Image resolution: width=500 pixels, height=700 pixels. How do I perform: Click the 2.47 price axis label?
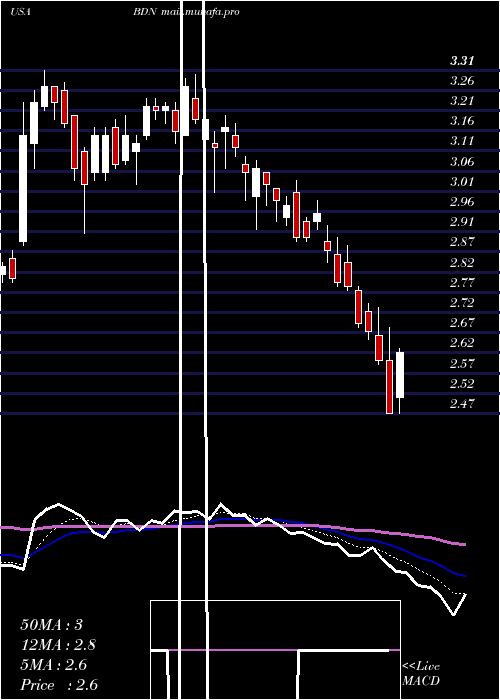pyautogui.click(x=462, y=404)
